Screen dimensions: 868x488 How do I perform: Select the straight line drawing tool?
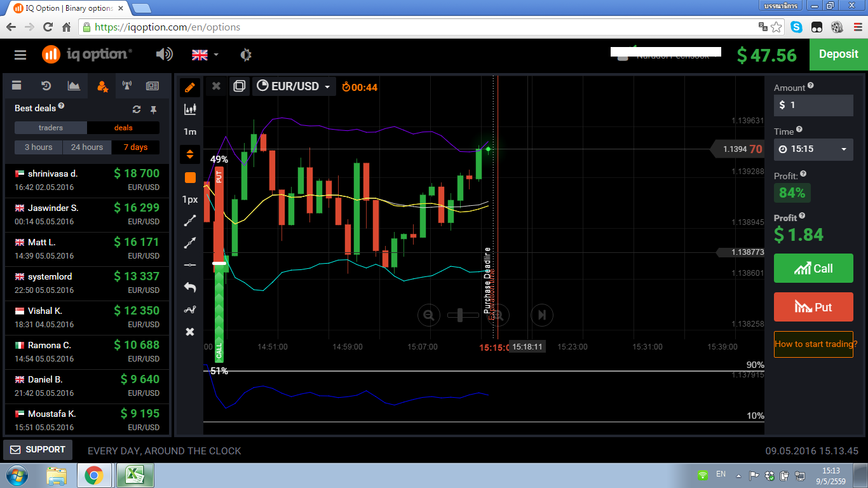(x=190, y=221)
